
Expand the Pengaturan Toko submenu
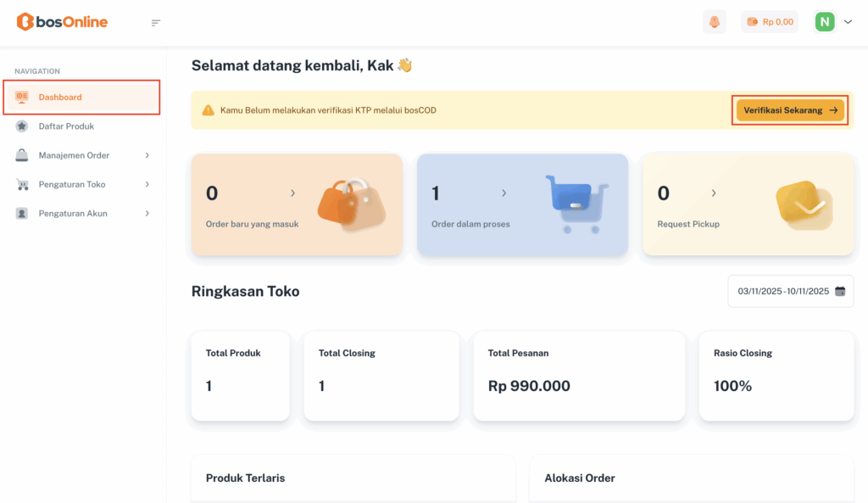coord(147,184)
